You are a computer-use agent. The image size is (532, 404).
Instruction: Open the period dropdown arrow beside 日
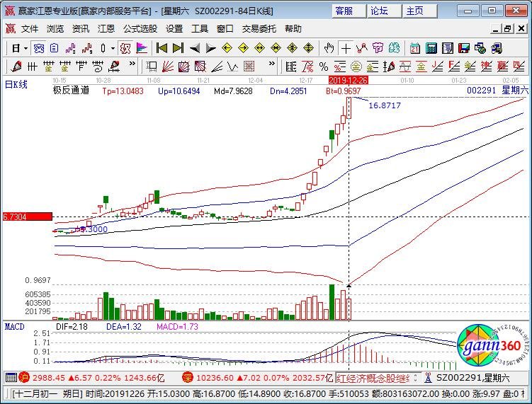pos(26,48)
